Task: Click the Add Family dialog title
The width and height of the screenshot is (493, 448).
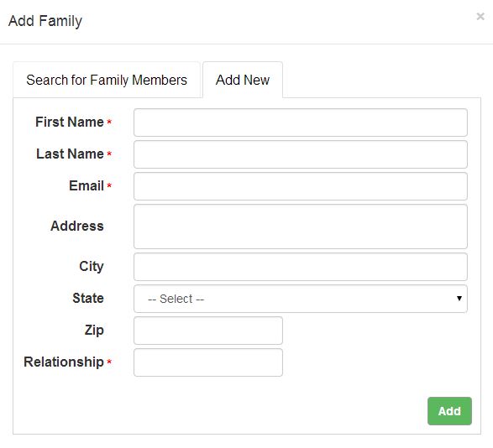Action: (x=45, y=21)
